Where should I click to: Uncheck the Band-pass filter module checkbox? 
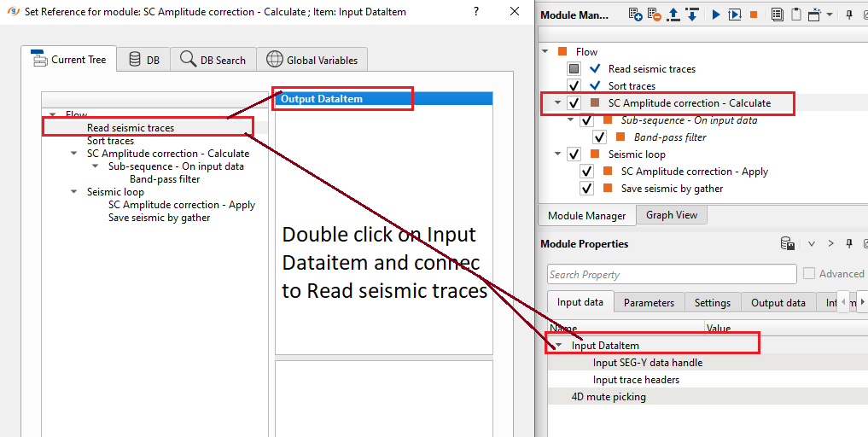(600, 137)
